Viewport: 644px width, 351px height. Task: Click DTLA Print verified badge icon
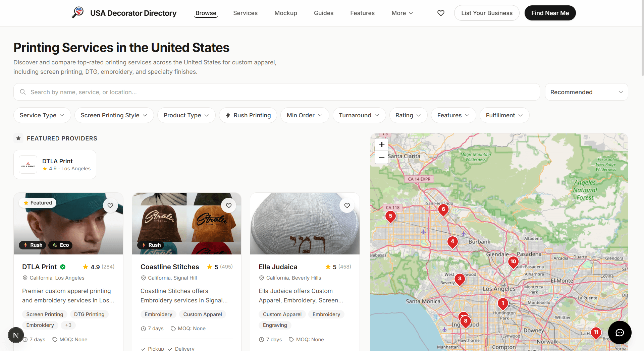(x=63, y=267)
